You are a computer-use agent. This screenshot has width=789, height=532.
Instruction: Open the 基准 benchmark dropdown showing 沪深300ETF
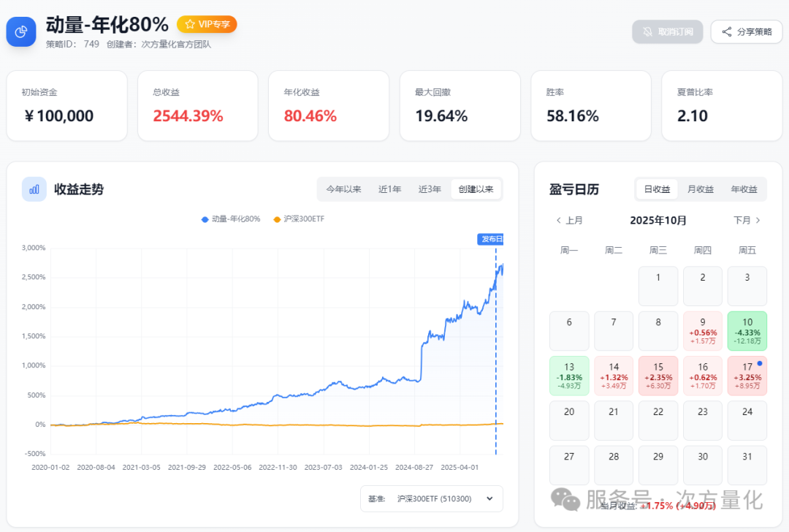coord(432,499)
